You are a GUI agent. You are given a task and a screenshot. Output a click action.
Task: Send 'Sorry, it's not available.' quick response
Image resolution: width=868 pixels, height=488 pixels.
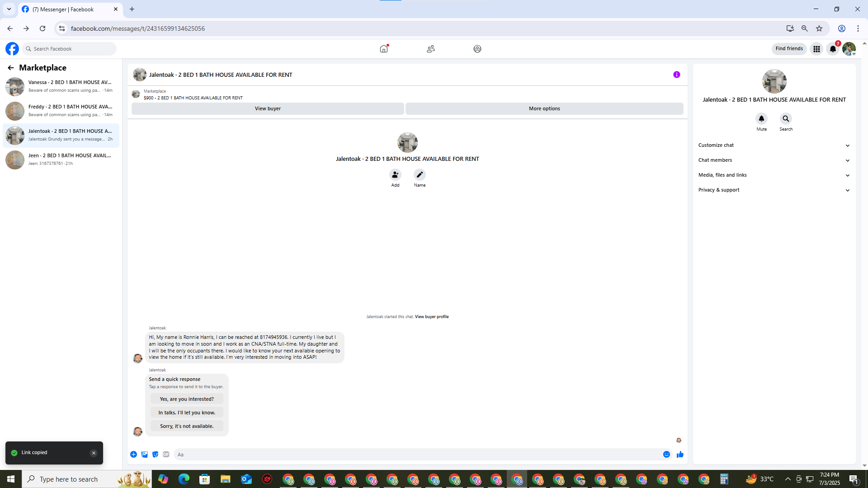[187, 426]
